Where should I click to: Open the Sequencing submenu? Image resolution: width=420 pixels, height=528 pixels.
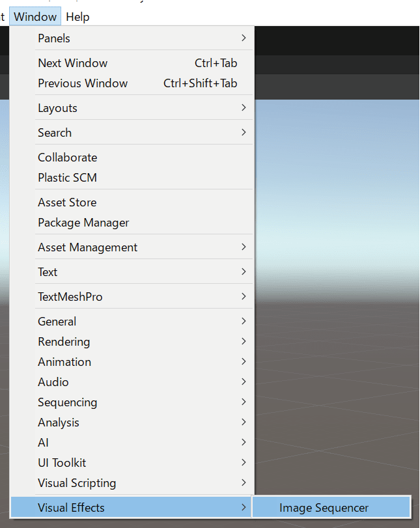coord(132,402)
